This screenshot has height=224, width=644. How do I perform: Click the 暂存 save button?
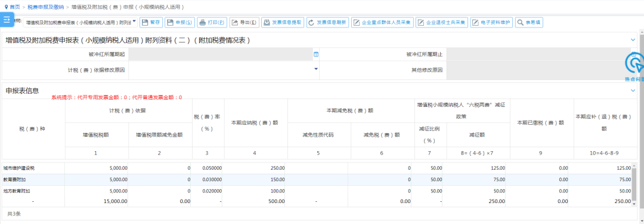[151, 23]
